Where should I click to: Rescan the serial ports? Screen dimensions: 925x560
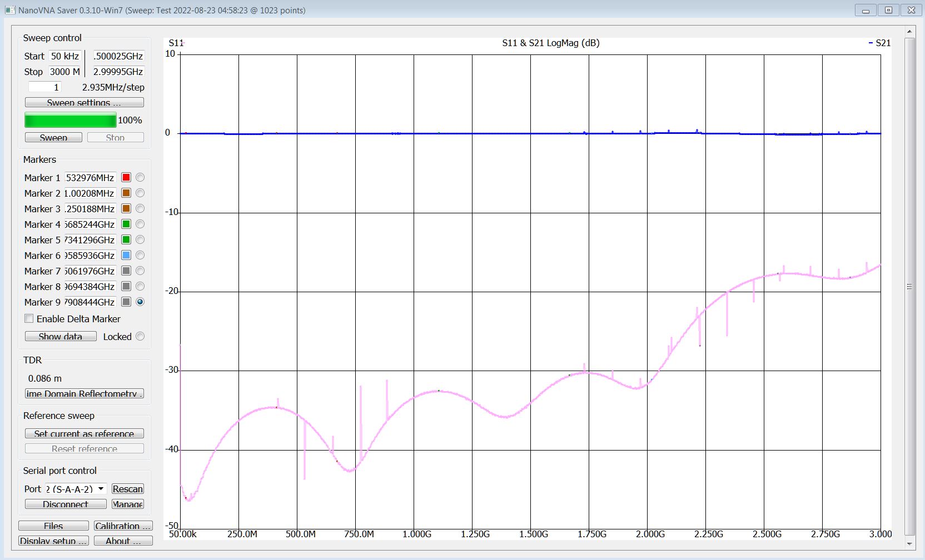tap(127, 489)
